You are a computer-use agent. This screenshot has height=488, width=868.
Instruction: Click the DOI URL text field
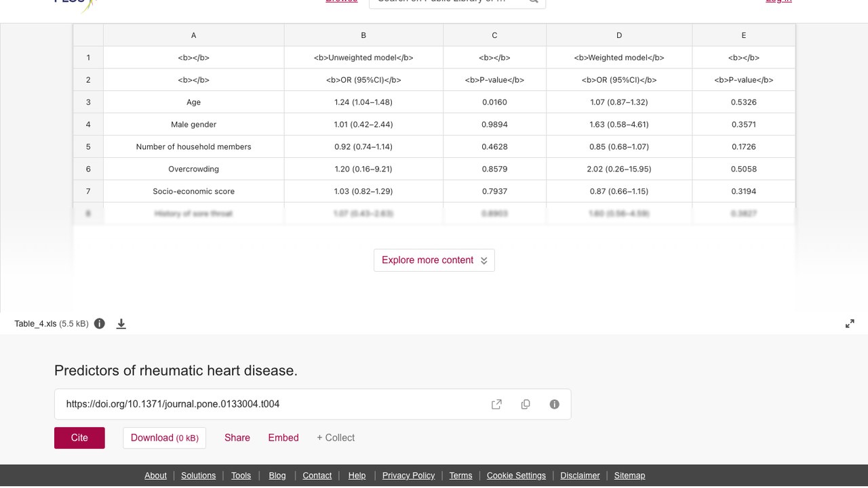pos(313,404)
